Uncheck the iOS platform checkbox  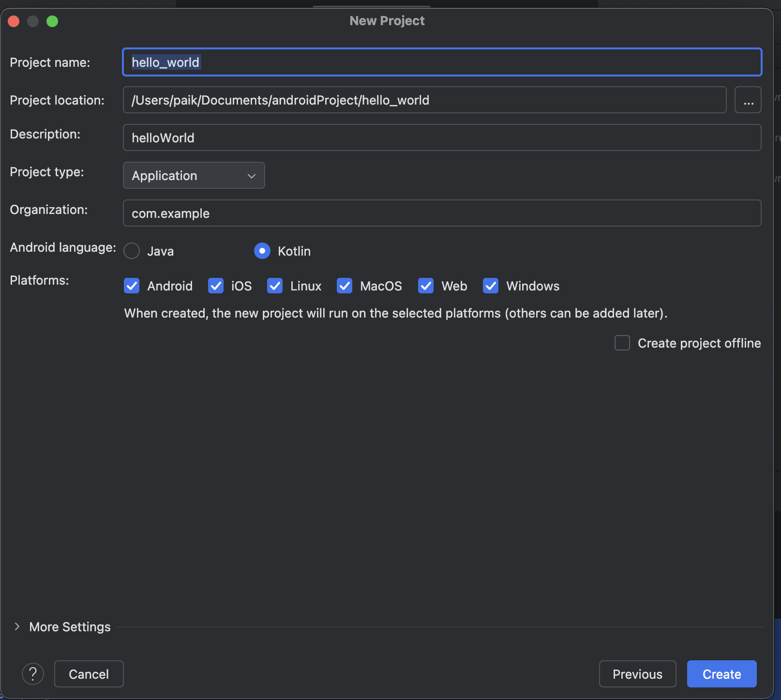[216, 286]
